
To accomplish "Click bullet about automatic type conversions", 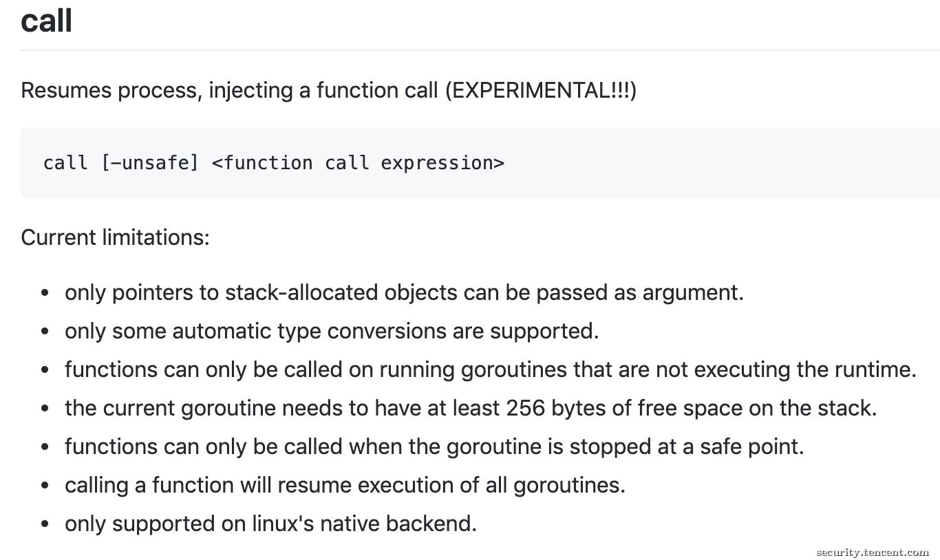I will (x=332, y=331).
